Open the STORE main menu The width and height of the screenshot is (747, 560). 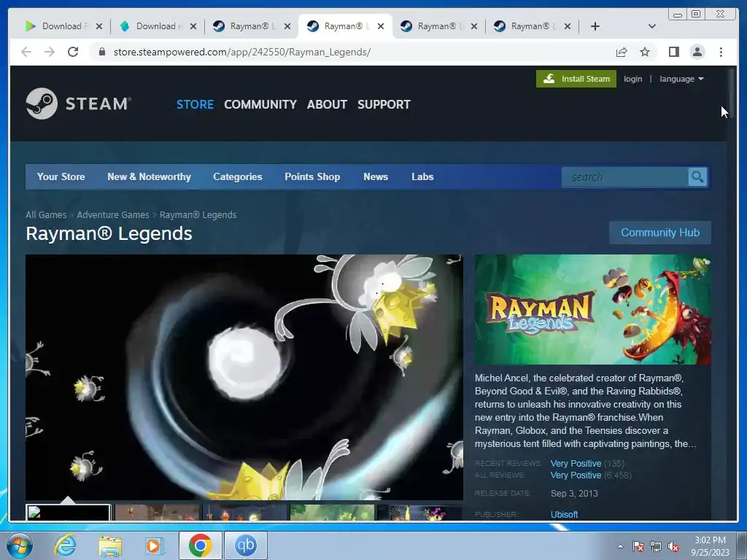tap(195, 104)
